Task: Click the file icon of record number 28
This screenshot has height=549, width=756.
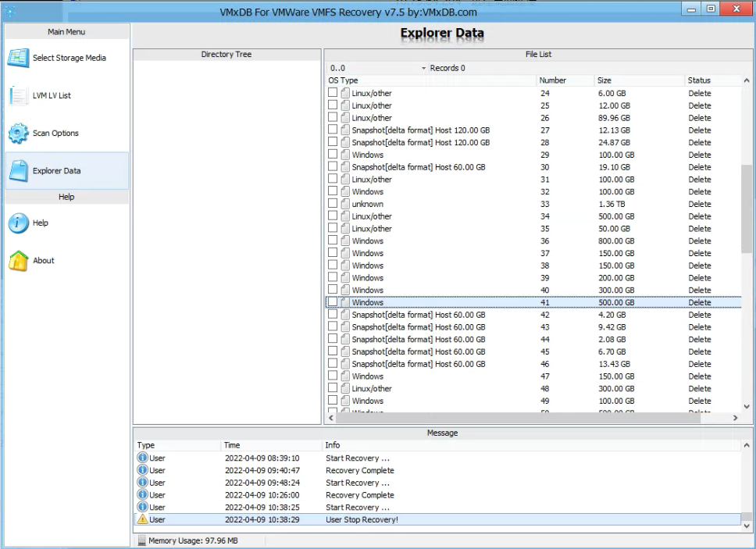Action: click(x=345, y=142)
